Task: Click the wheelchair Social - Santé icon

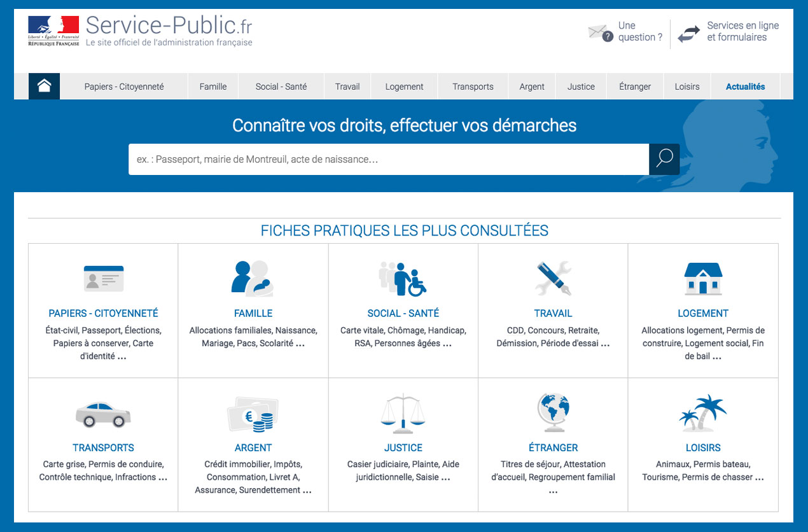Action: pos(403,279)
